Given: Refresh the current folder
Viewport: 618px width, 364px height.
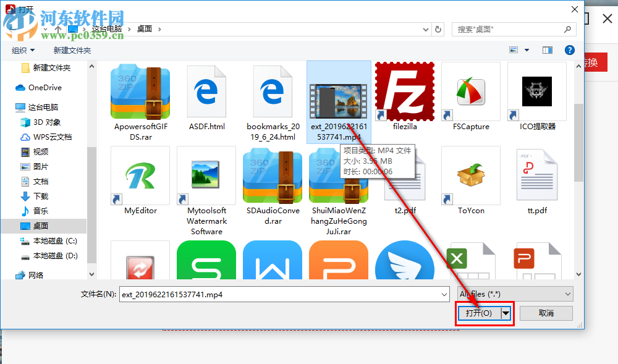Looking at the screenshot, I should point(438,29).
